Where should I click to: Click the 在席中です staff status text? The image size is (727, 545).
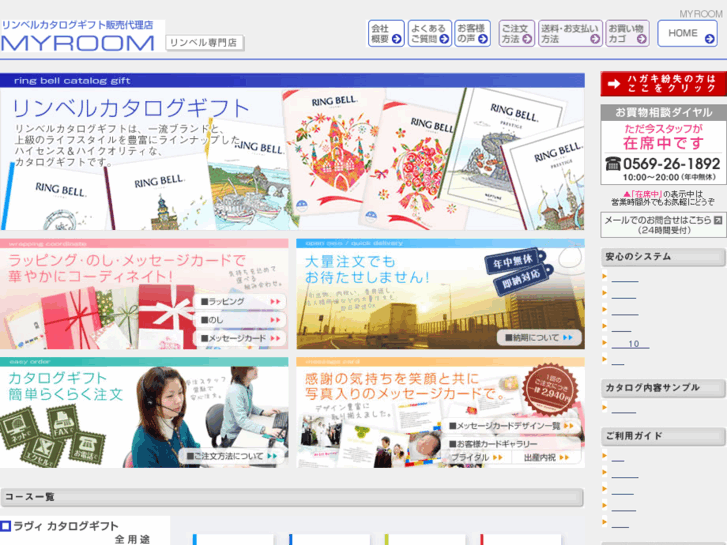663,143
